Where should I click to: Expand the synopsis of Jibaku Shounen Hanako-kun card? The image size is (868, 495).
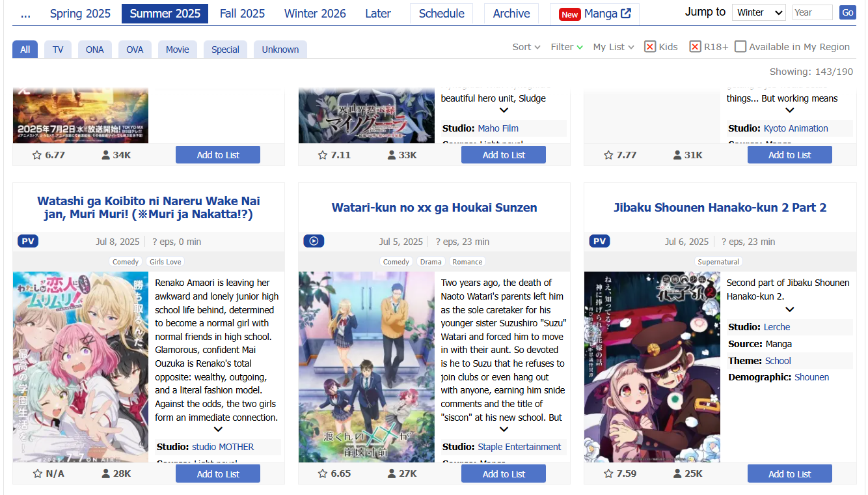[789, 309]
